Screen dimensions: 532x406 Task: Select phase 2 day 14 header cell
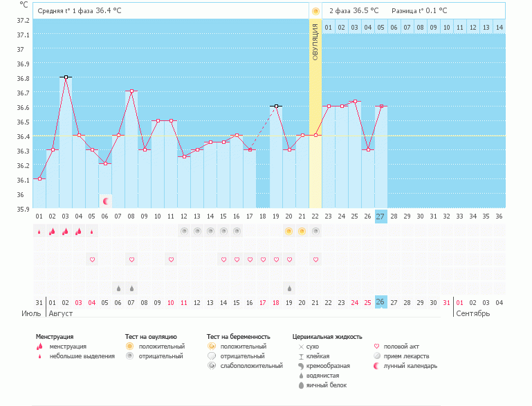pyautogui.click(x=499, y=27)
